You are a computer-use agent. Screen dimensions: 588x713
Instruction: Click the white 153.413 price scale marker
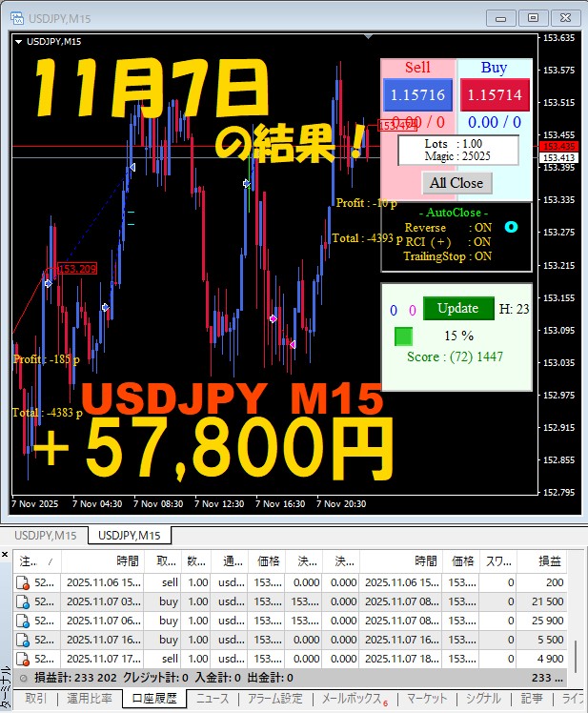[558, 158]
